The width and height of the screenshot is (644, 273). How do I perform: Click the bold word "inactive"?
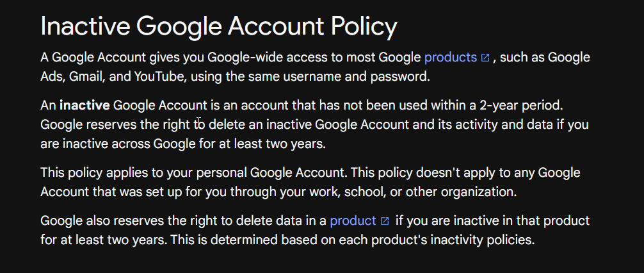coord(85,106)
